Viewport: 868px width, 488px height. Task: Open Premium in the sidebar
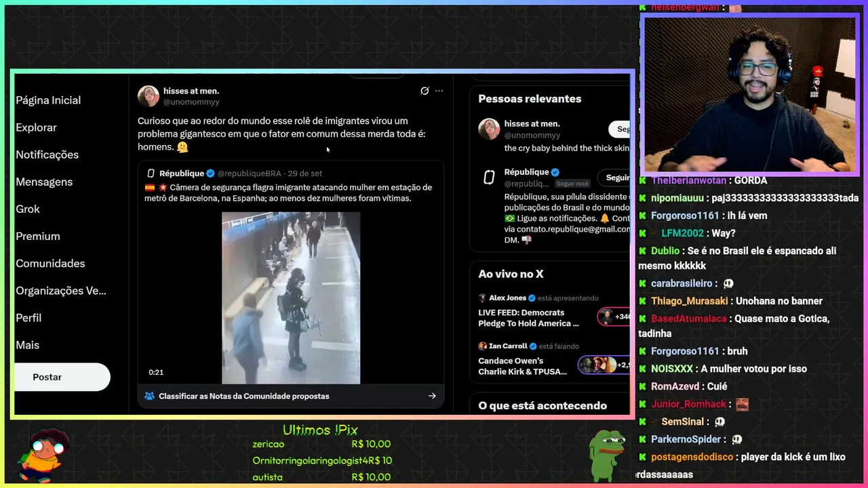[38, 236]
